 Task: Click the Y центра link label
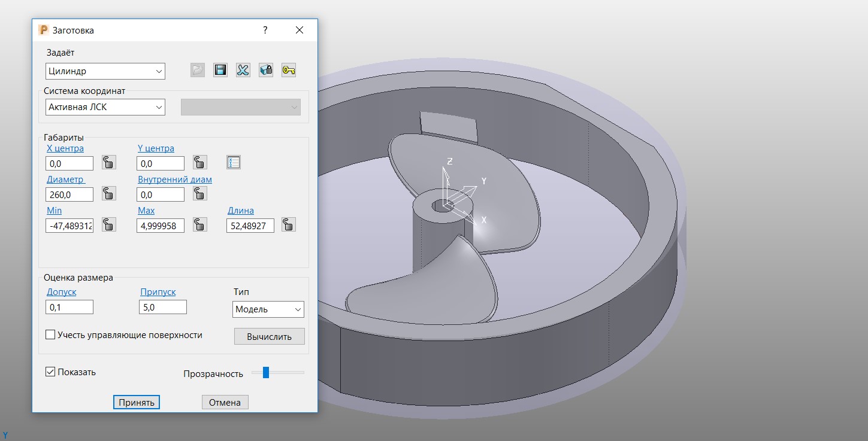click(156, 148)
